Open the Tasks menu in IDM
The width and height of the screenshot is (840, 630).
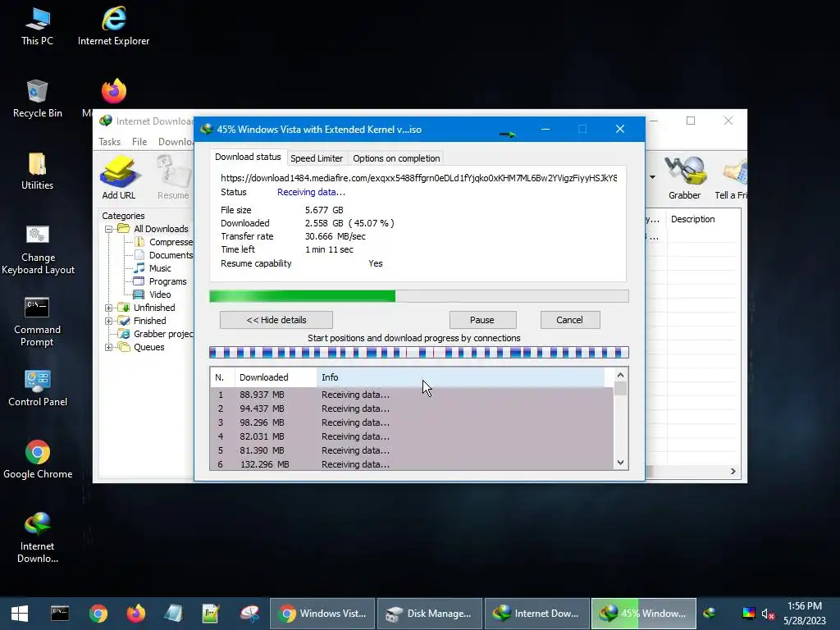[x=109, y=141]
